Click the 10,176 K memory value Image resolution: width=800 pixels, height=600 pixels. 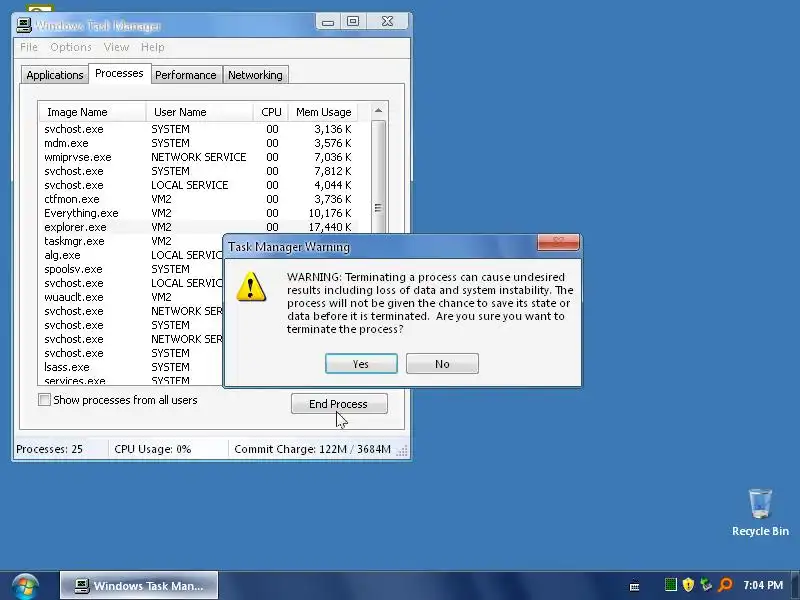(330, 213)
